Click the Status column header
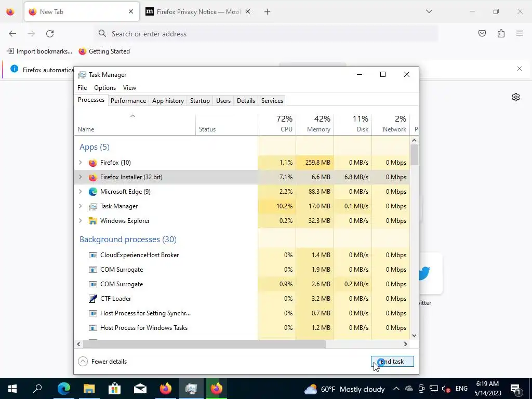532x399 pixels. (227, 124)
